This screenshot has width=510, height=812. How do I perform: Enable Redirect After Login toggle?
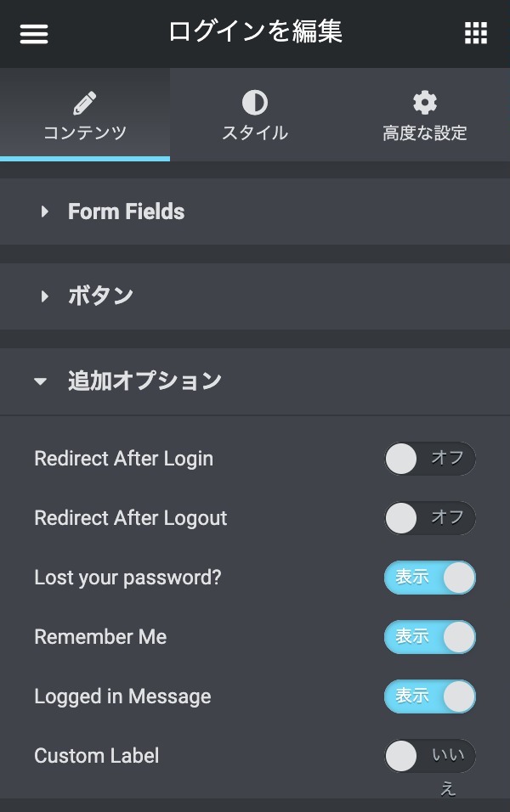click(x=429, y=459)
